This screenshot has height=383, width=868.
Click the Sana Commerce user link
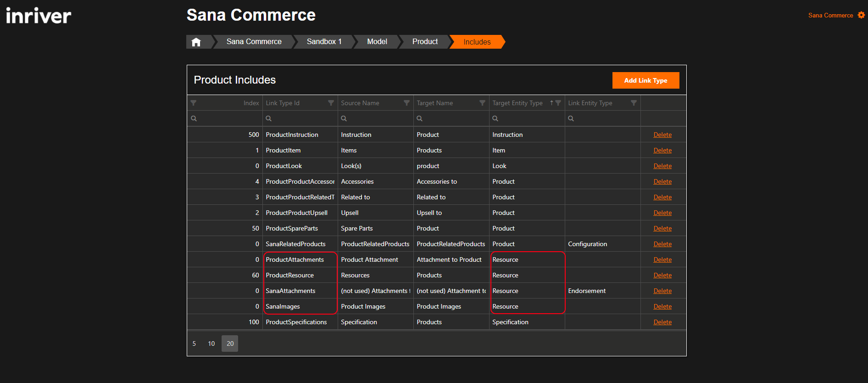(830, 15)
